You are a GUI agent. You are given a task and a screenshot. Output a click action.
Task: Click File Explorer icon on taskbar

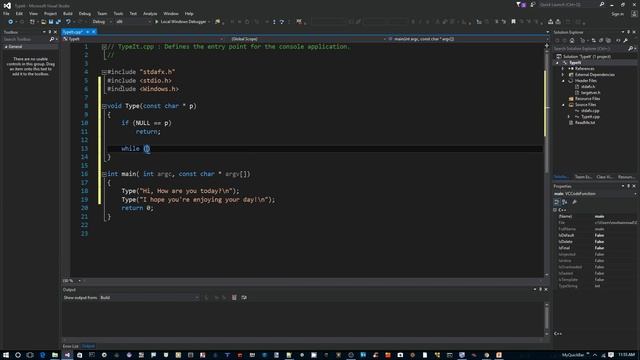coord(55,355)
